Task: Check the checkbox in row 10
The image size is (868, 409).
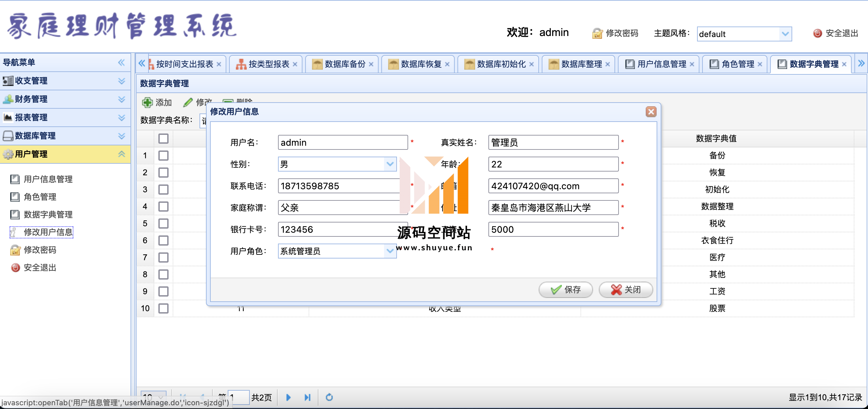Action: coord(163,308)
